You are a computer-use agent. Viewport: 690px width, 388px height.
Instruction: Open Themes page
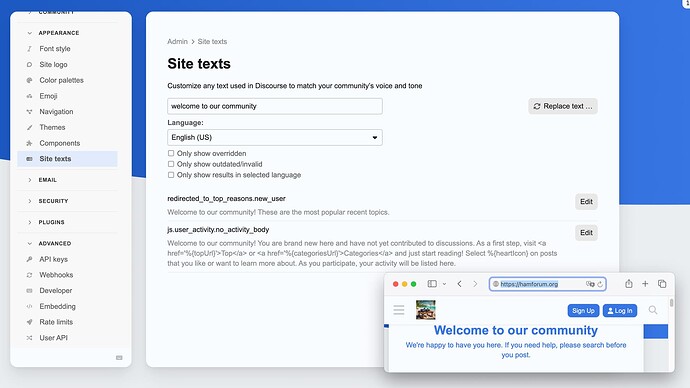pos(52,127)
